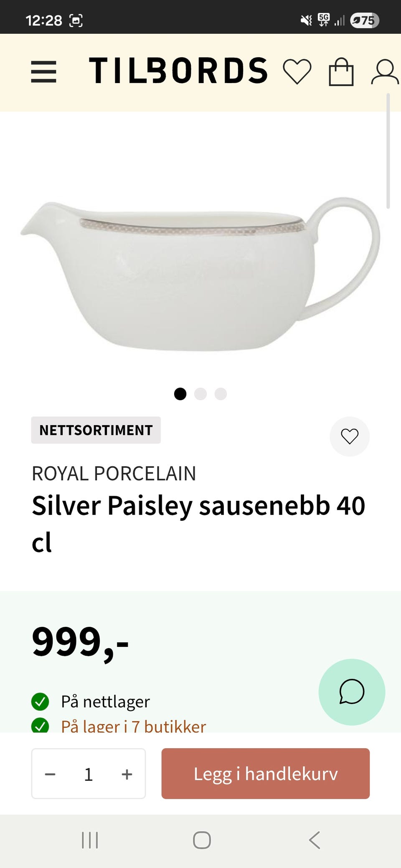Open the chat bubble support widget
Image resolution: width=401 pixels, height=868 pixels.
point(352,692)
